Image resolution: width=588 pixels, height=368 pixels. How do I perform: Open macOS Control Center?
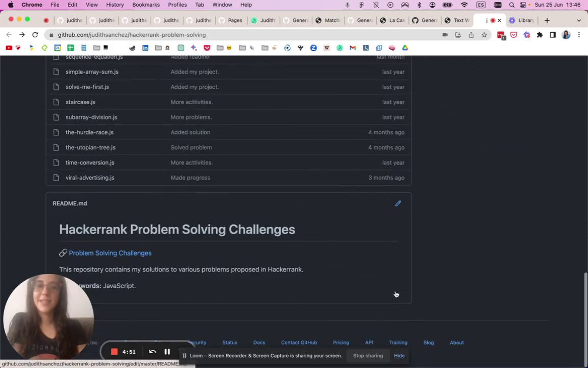point(523,5)
